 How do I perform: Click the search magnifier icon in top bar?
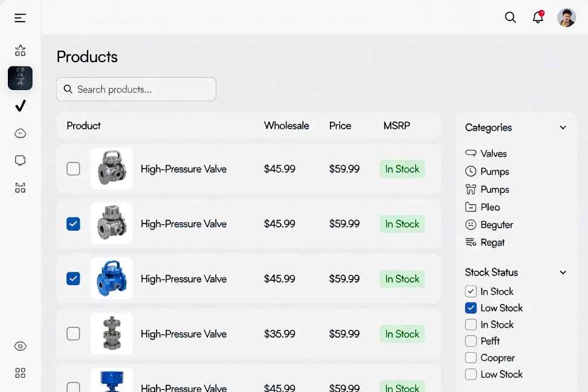(x=510, y=18)
